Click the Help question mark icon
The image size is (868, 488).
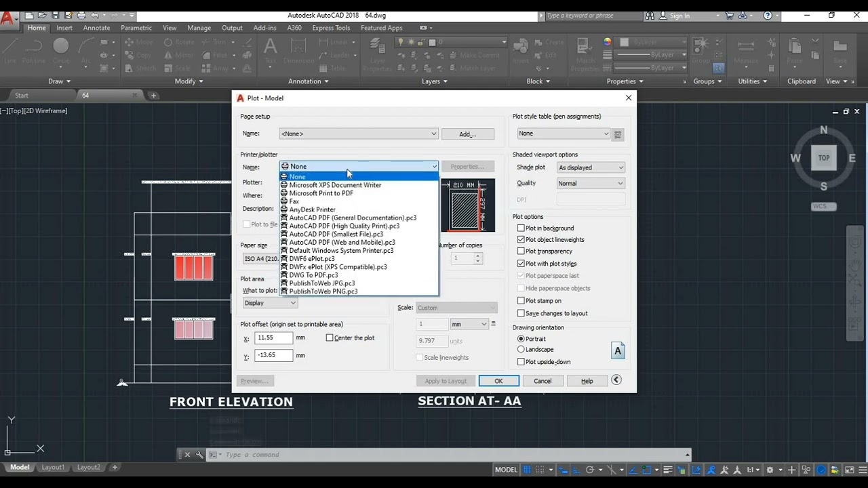768,15
